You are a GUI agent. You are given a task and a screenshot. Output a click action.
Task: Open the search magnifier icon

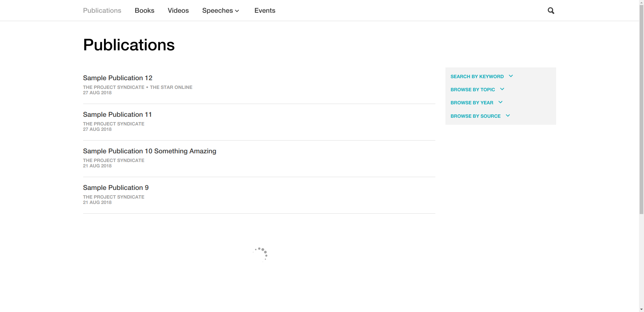551,11
